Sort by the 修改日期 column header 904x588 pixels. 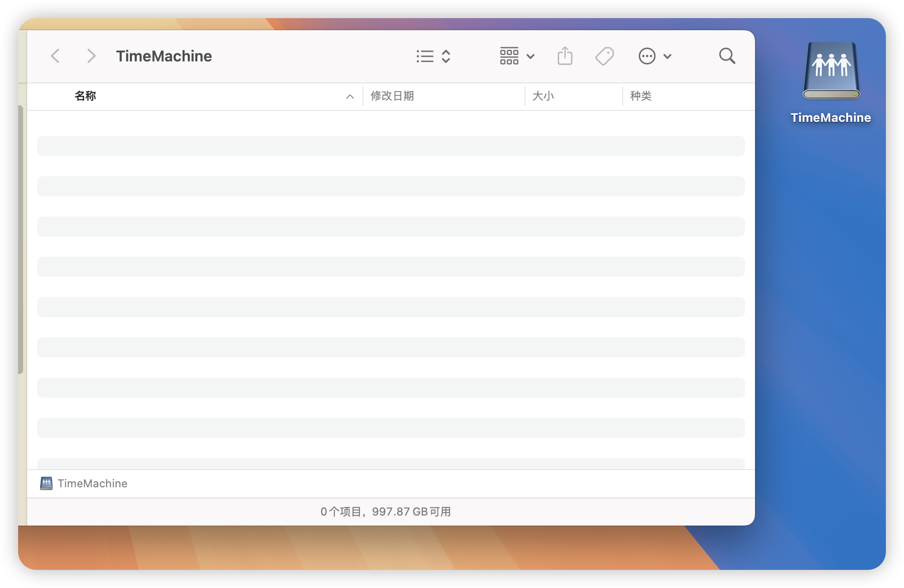coord(392,96)
